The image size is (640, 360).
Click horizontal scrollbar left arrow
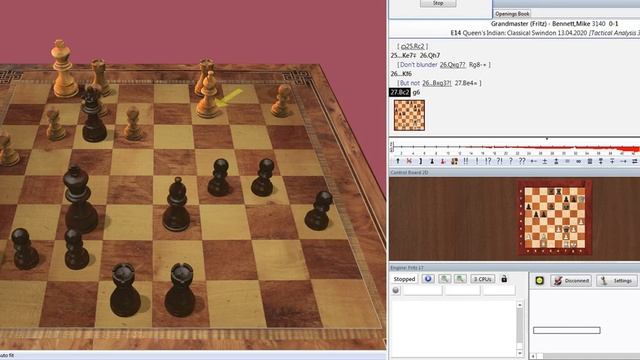534,356
